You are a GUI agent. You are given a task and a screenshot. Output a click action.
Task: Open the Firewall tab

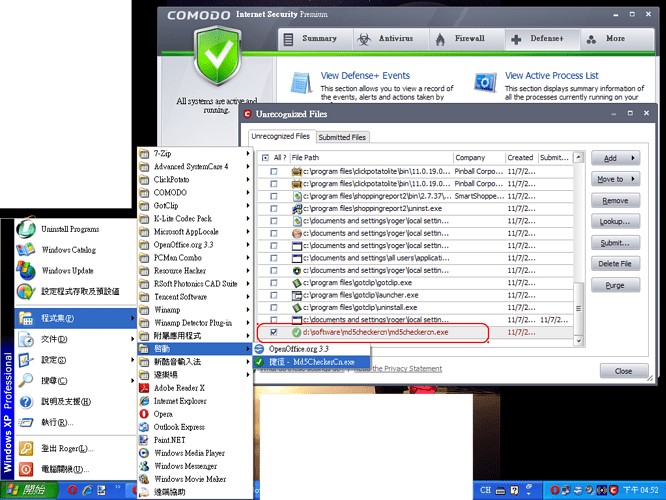coord(466,39)
